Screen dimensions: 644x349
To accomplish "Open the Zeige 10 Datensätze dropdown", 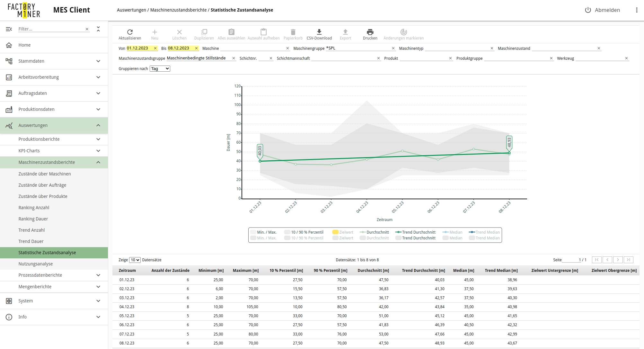I will (135, 260).
